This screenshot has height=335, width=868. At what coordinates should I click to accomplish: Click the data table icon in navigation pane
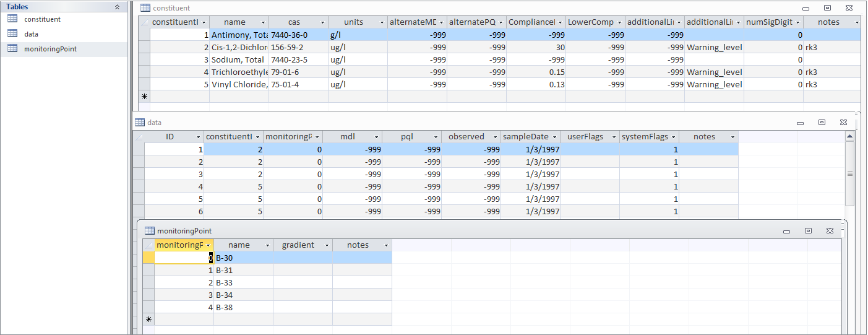click(x=12, y=33)
